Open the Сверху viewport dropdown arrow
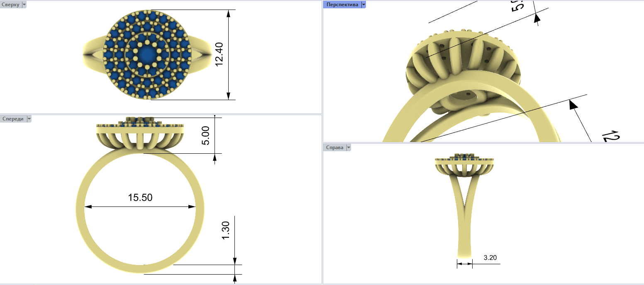 point(24,5)
